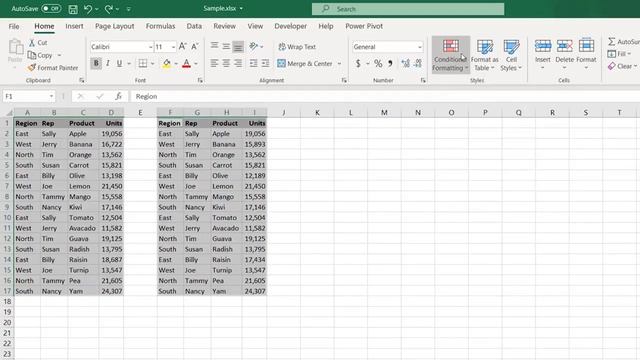Image resolution: width=640 pixels, height=360 pixels.
Task: Apply percent style to cells
Action: coord(378,63)
